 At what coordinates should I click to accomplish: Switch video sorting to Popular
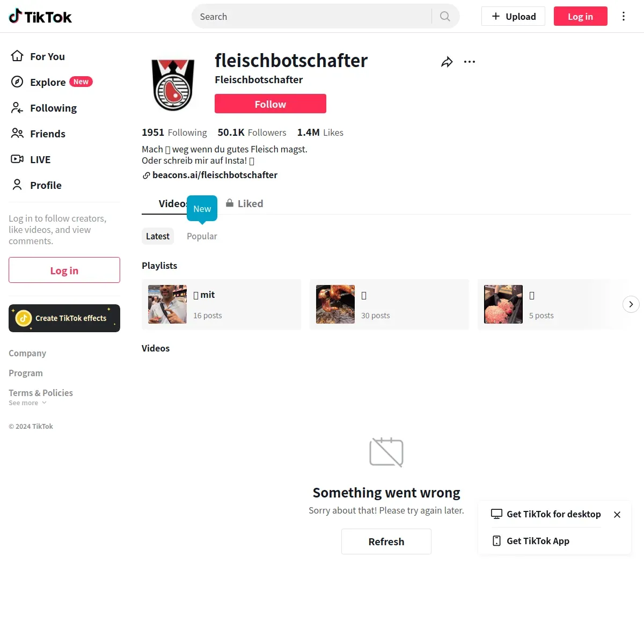coord(202,236)
